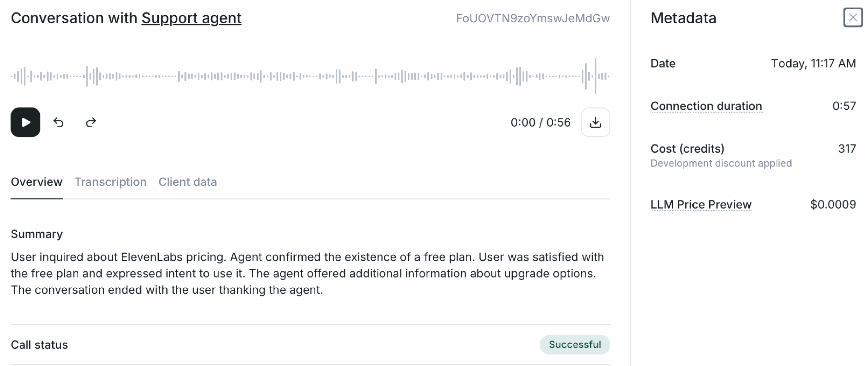Click the Cost (credits) label
This screenshot has width=868, height=366.
click(687, 149)
